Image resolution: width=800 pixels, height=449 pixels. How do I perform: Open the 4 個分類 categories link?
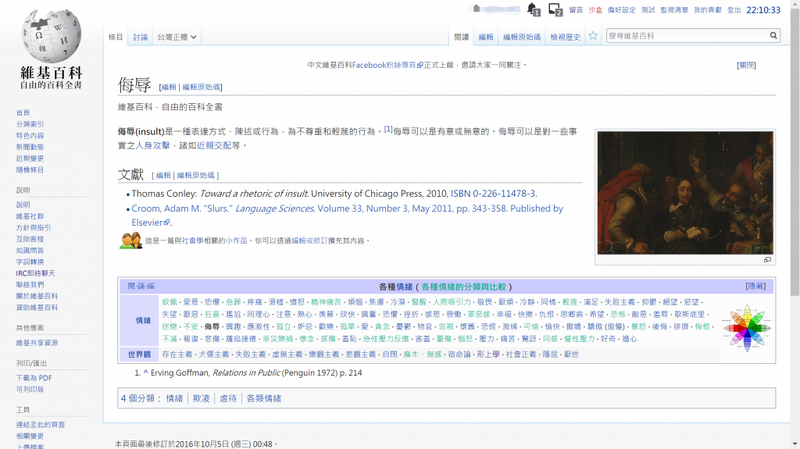pyautogui.click(x=137, y=398)
